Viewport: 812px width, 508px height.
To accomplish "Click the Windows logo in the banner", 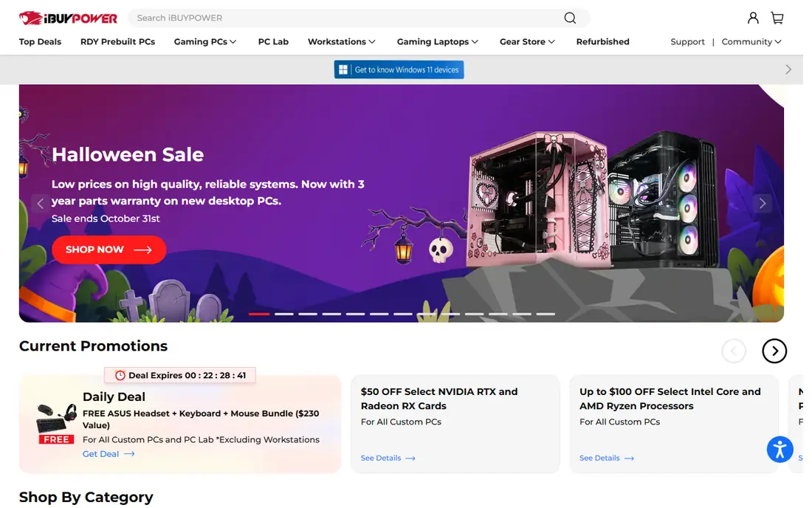I will click(x=343, y=70).
